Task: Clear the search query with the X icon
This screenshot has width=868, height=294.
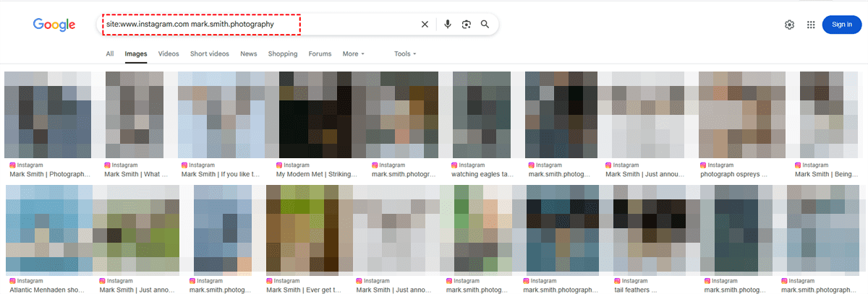Action: pyautogui.click(x=425, y=25)
